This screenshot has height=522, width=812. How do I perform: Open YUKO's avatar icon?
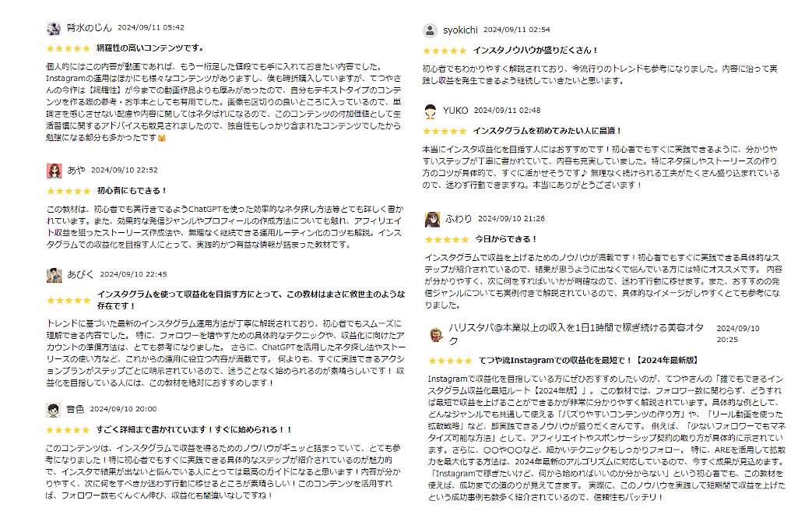431,111
